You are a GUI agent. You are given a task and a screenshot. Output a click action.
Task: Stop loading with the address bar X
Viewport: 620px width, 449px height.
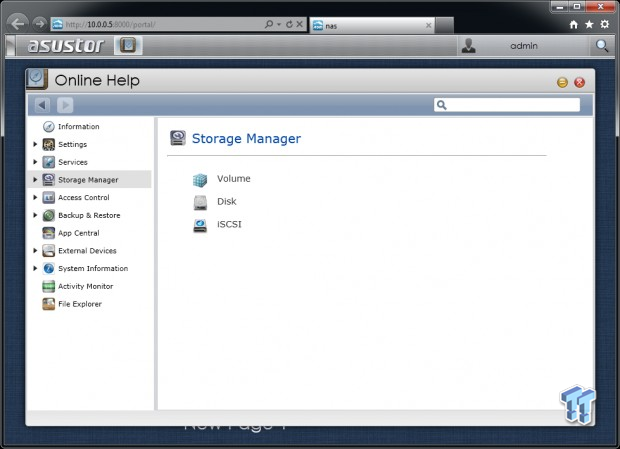[300, 24]
